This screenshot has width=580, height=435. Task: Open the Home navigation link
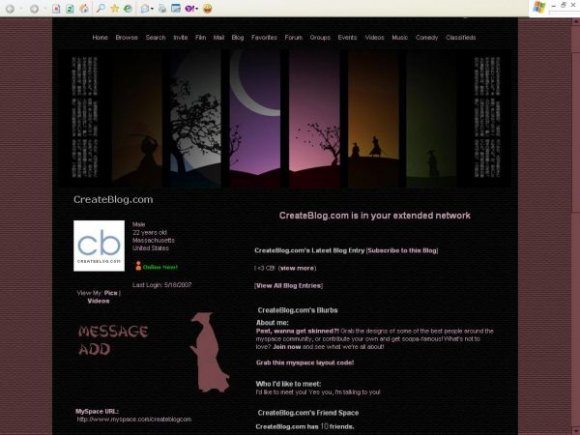tap(100, 38)
